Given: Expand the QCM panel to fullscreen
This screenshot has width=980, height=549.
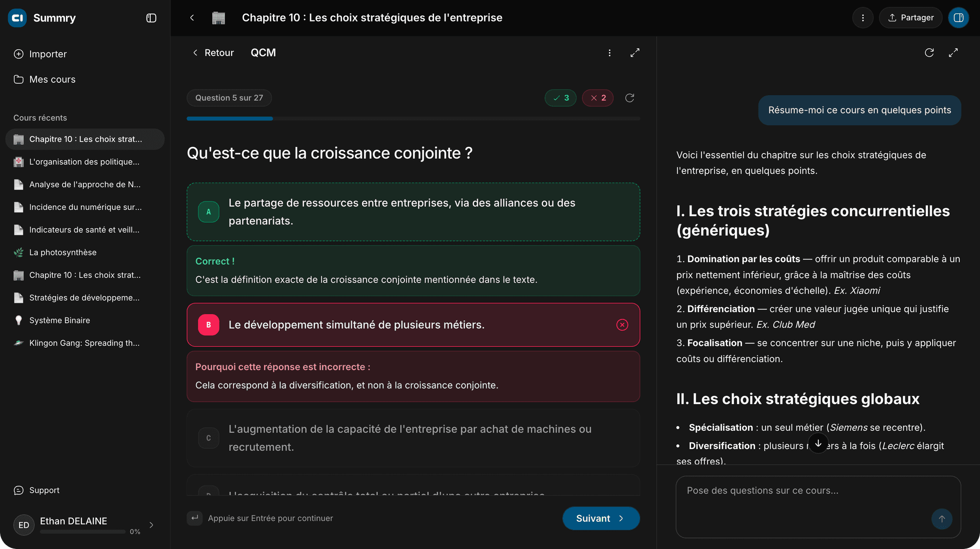Looking at the screenshot, I should click(x=635, y=53).
